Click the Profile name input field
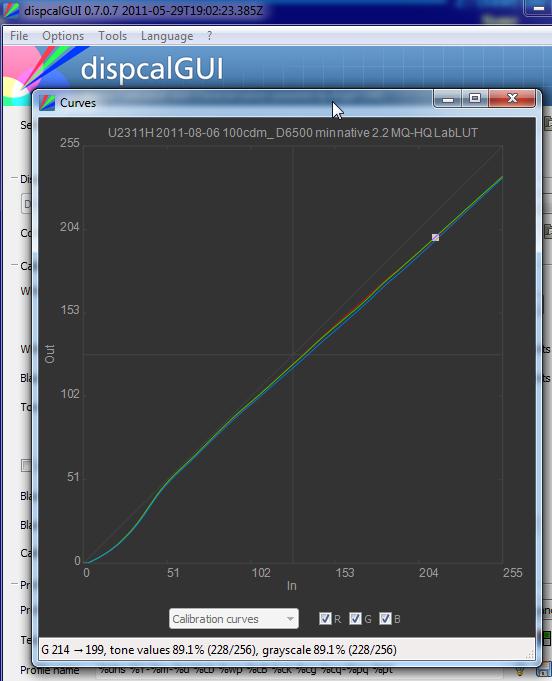 tap(304, 671)
